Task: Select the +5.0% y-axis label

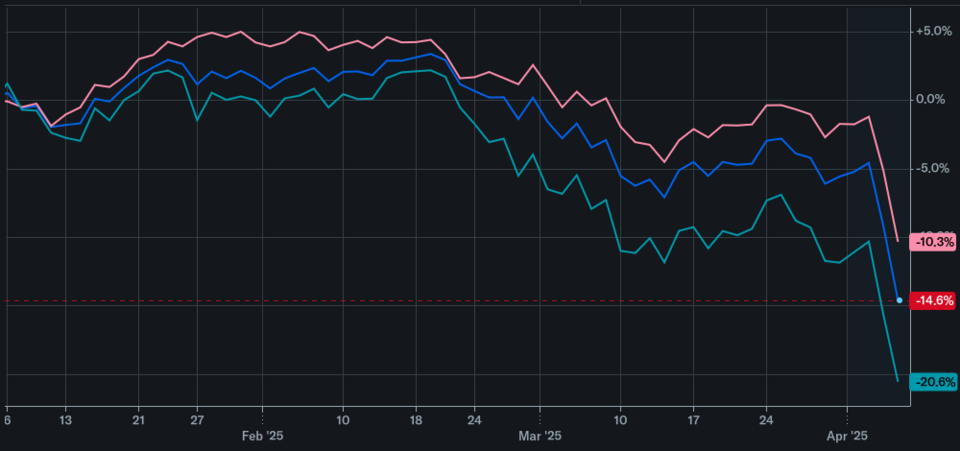Action: point(933,31)
